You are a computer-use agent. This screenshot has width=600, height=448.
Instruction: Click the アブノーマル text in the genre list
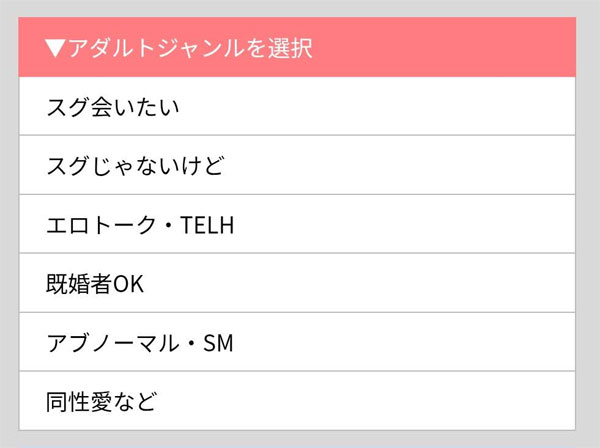click(x=110, y=342)
